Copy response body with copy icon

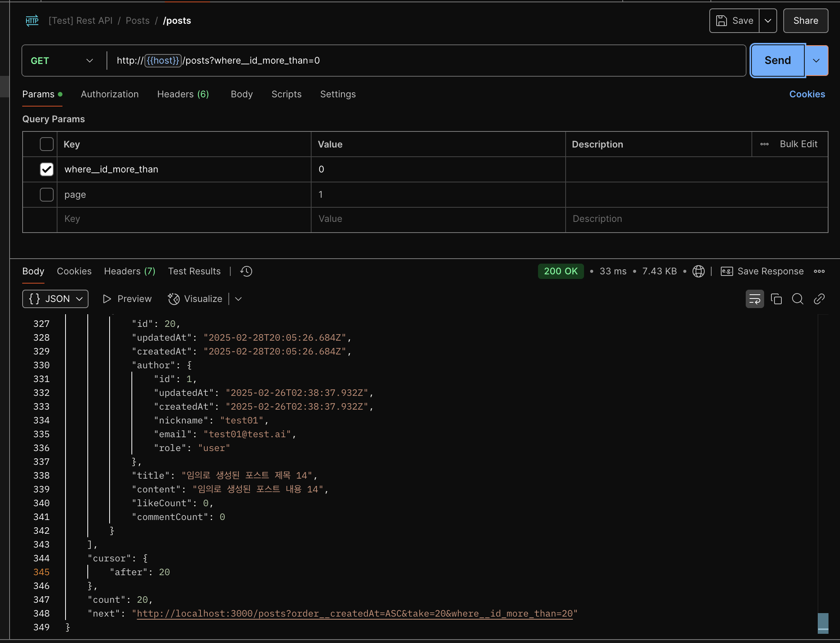click(x=776, y=299)
